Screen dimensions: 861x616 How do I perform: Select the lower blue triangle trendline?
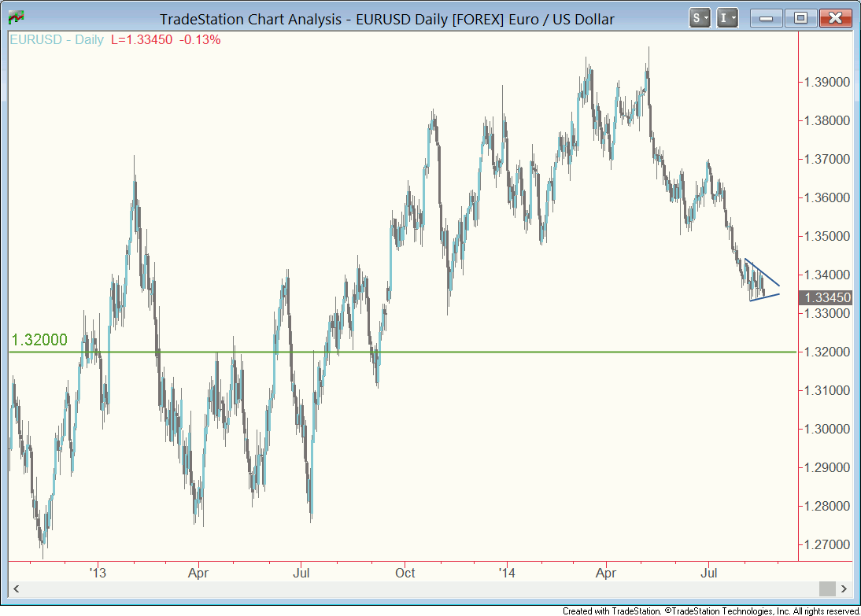pyautogui.click(x=765, y=297)
